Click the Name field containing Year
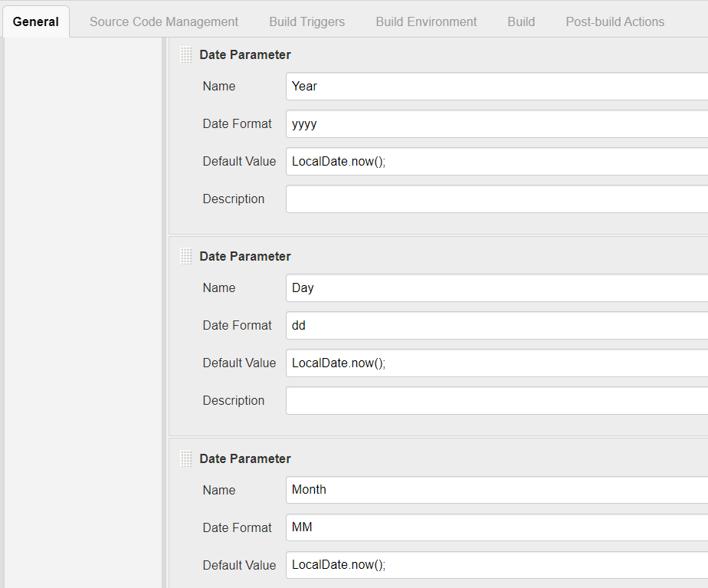The height and width of the screenshot is (588, 708). pyautogui.click(x=497, y=87)
